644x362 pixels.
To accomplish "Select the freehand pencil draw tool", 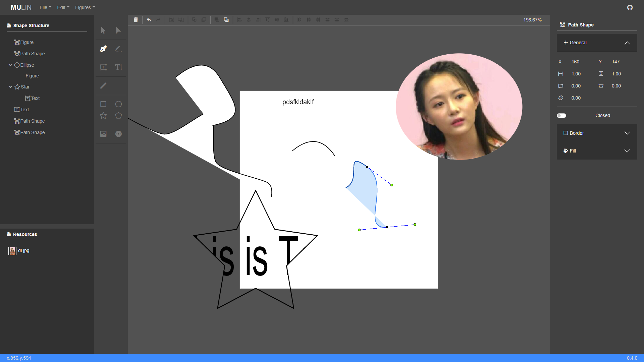I will coord(118,49).
